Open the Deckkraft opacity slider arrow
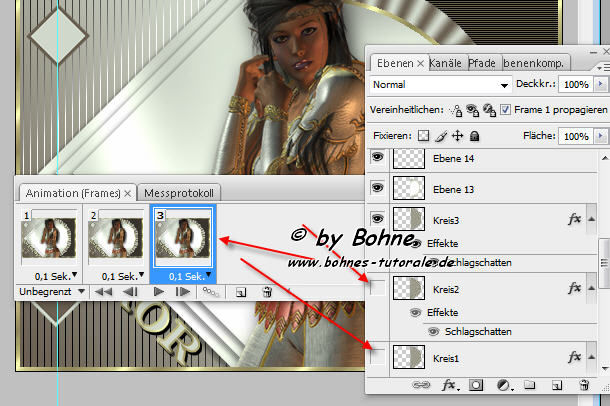This screenshot has width=610, height=406. [x=600, y=85]
